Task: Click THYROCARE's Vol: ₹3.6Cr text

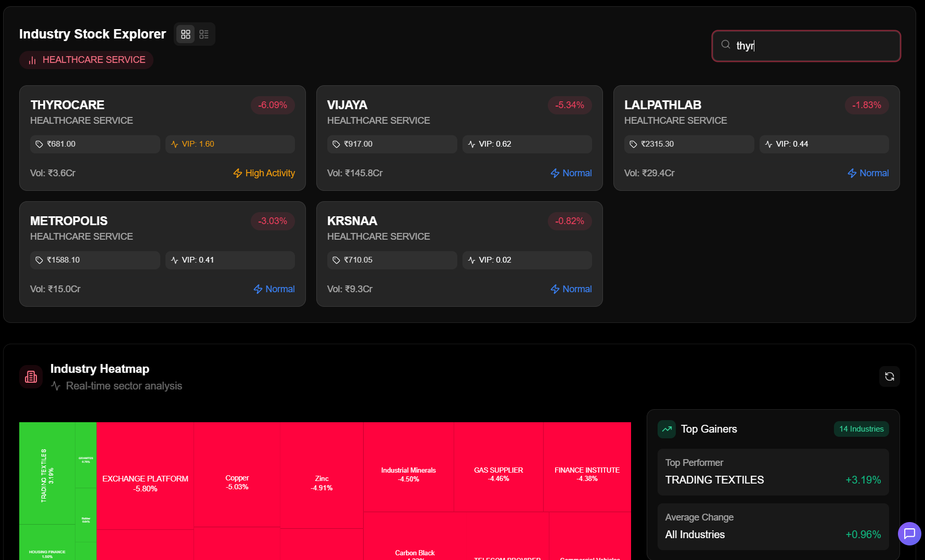Action: (x=53, y=173)
